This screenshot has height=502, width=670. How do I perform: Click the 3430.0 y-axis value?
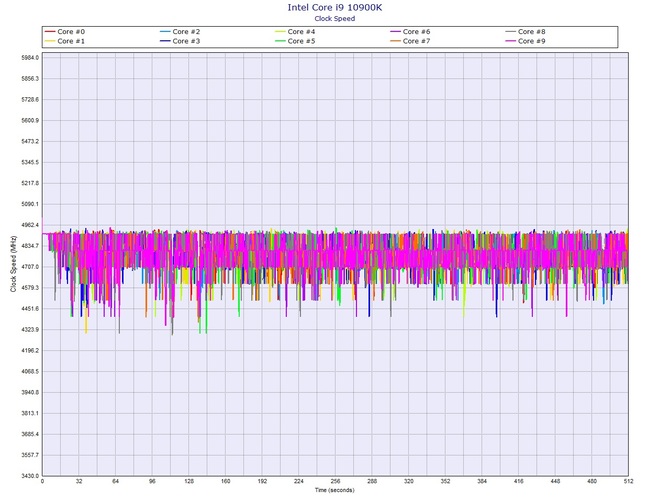click(x=30, y=476)
